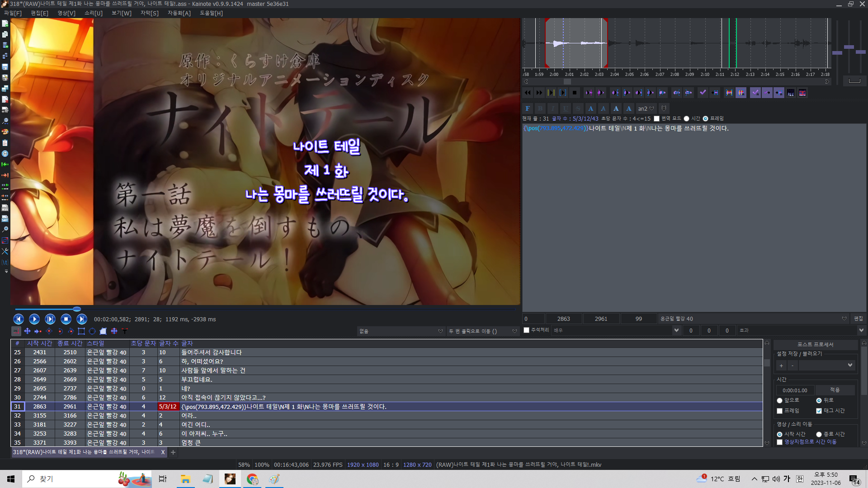
Task: Click the fast-forward audio button in waveform toolbar
Action: (x=539, y=93)
